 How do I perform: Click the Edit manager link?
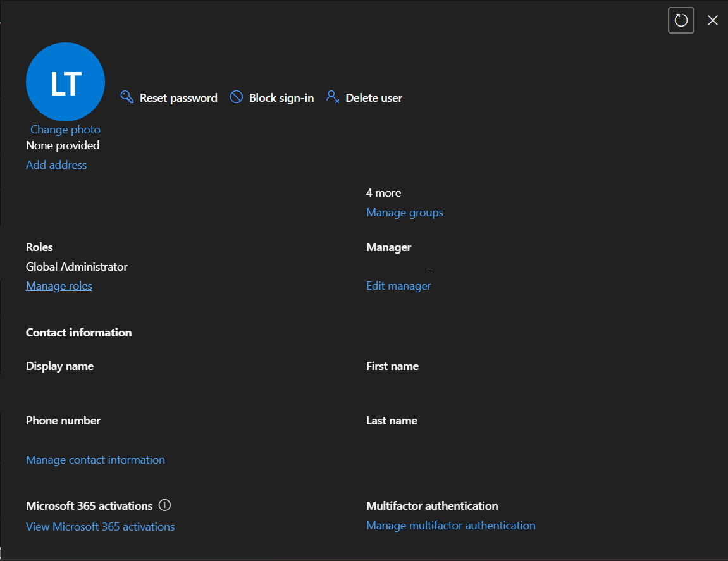[x=398, y=286]
